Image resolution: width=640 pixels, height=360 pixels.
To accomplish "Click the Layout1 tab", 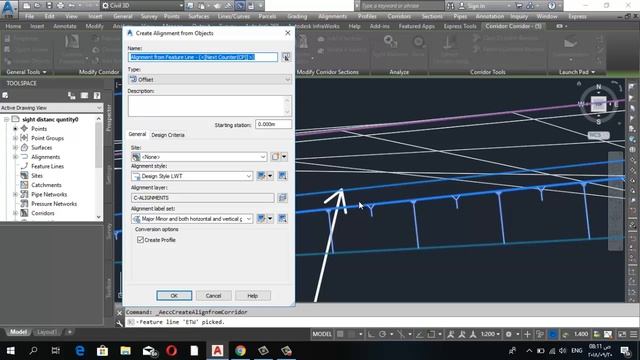I will (47, 332).
